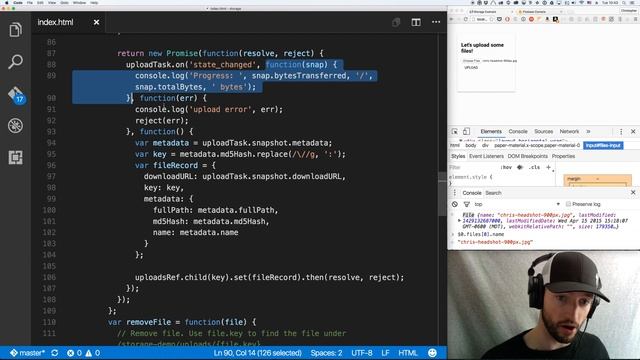The image size is (640, 360).
Task: Open the editor's more actions ellipsis menu
Action: click(436, 22)
